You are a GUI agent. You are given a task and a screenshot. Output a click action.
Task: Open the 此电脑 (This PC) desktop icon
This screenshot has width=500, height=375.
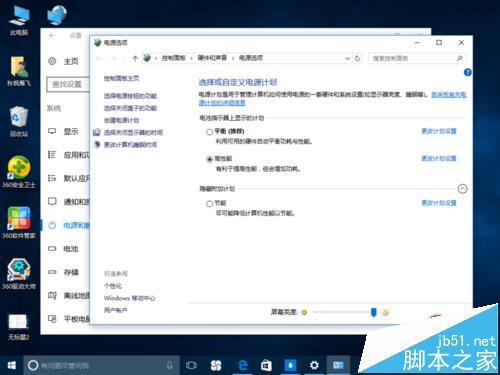click(19, 21)
